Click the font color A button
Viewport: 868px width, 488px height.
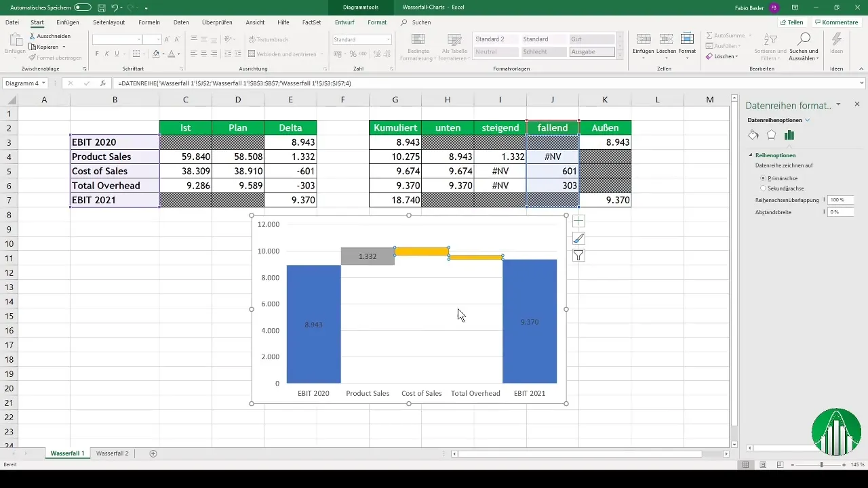click(170, 54)
